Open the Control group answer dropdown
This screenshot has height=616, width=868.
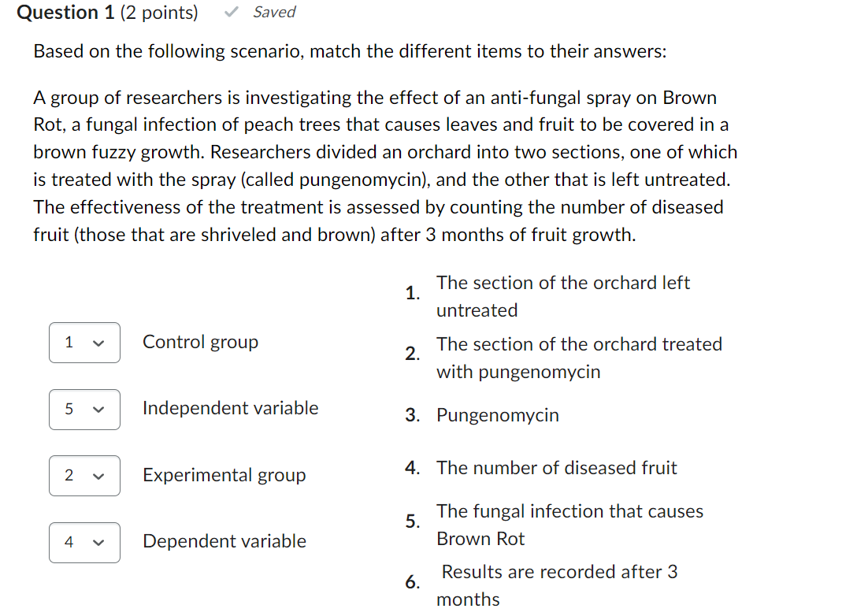coord(84,342)
